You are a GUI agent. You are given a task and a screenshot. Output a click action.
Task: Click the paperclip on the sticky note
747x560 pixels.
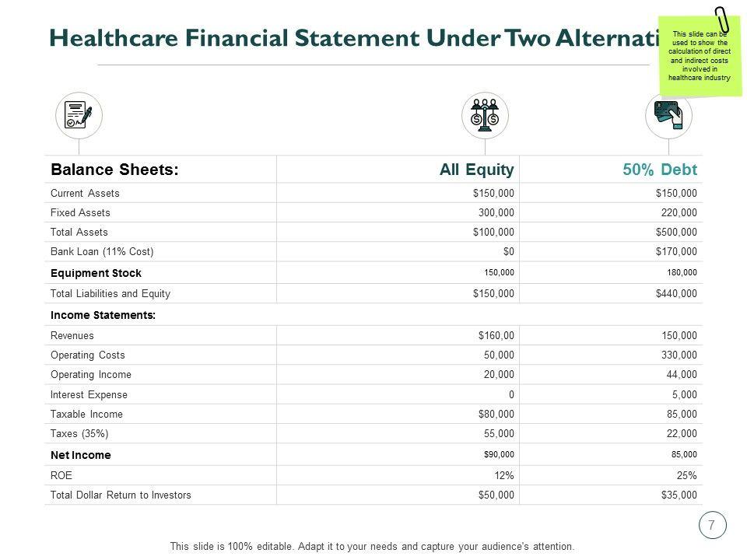point(723,21)
